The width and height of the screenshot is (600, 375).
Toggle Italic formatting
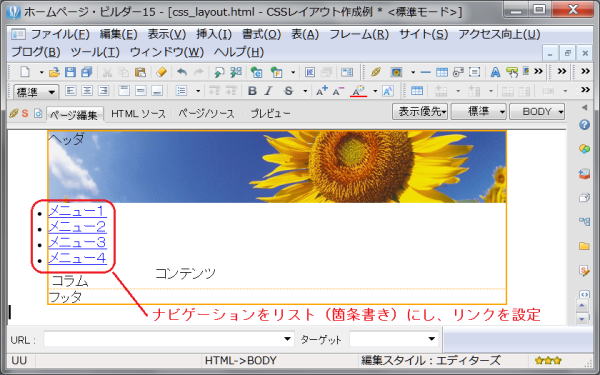tap(269, 91)
